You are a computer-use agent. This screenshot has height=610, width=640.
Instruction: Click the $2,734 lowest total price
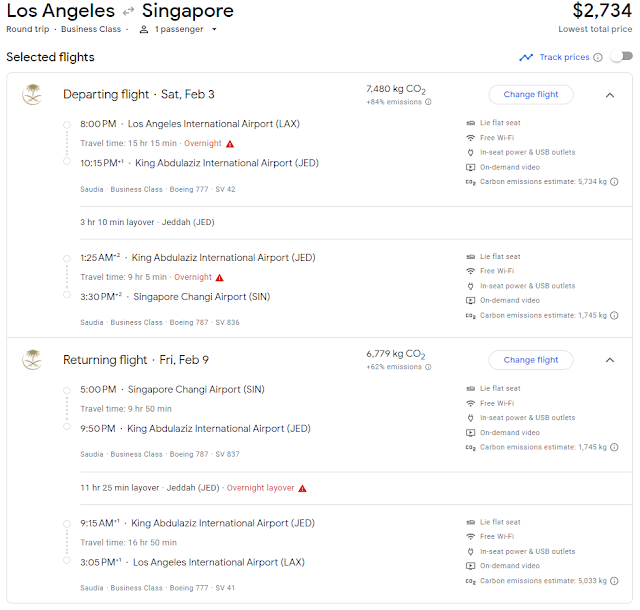point(602,11)
